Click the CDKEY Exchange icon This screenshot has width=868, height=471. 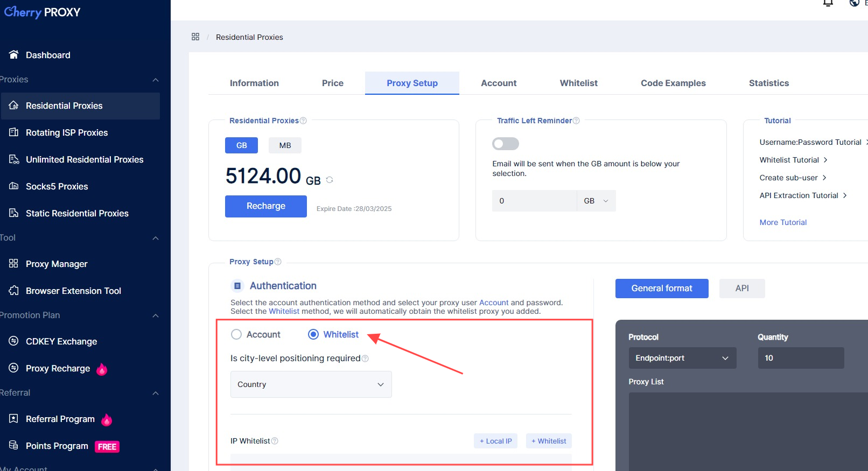coord(14,341)
